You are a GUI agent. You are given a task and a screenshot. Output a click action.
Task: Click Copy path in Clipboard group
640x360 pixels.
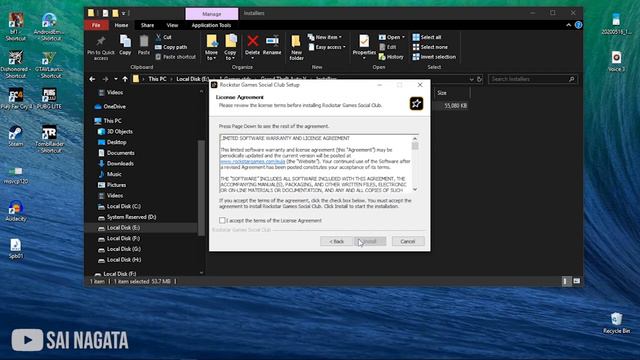pyautogui.click(x=171, y=47)
